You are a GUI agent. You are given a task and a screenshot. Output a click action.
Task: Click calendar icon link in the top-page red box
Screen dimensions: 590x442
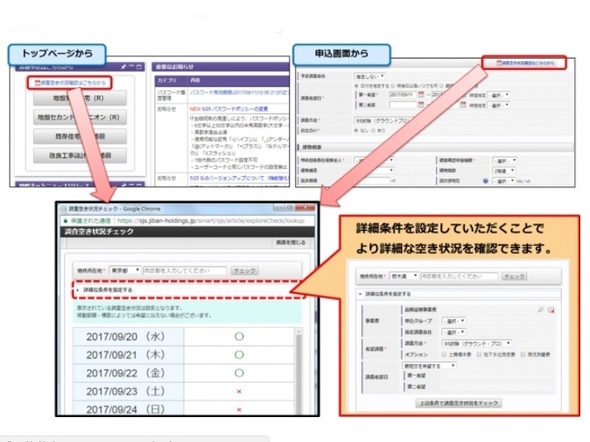[x=37, y=83]
